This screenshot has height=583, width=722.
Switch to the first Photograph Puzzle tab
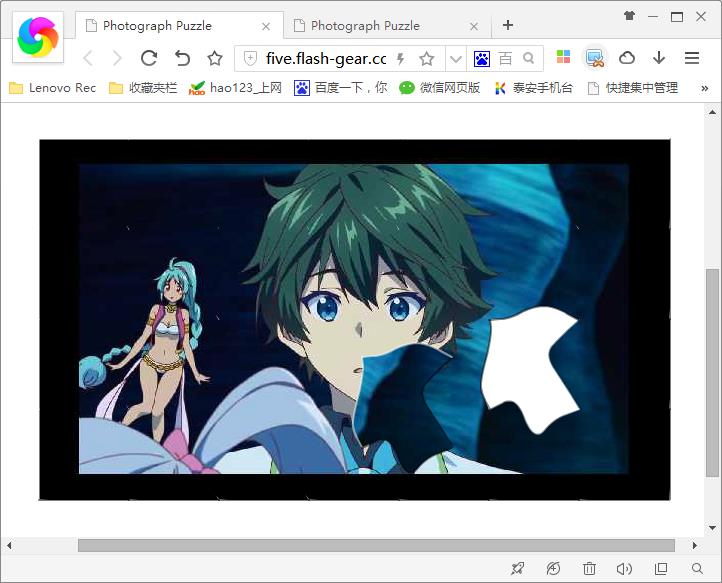click(179, 26)
